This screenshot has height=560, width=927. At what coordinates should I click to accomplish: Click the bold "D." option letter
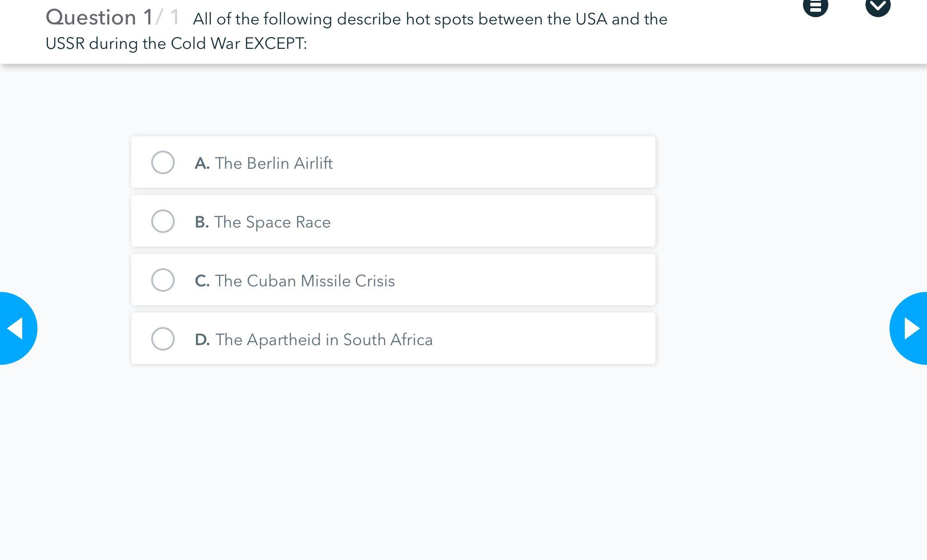202,340
